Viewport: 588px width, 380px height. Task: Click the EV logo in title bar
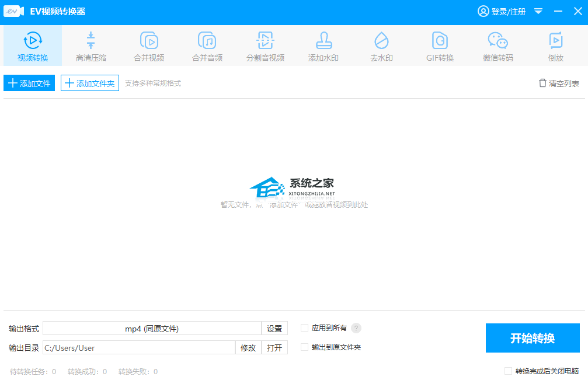coord(14,11)
